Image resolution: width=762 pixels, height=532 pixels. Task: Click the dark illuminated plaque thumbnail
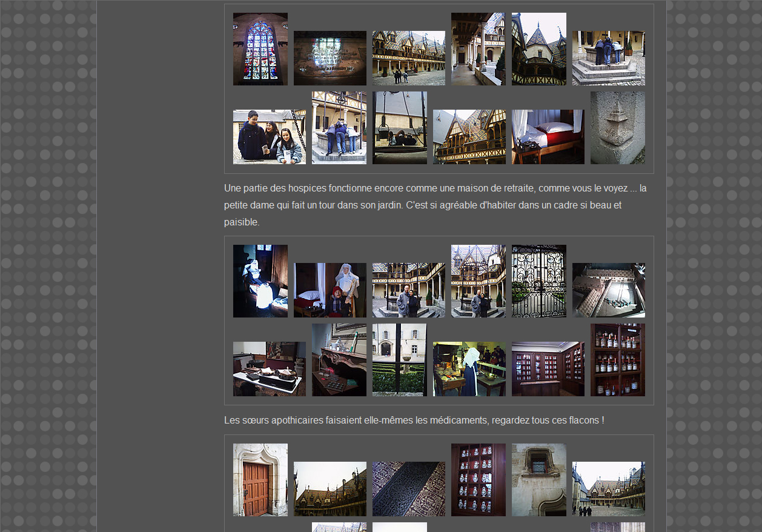[330, 58]
